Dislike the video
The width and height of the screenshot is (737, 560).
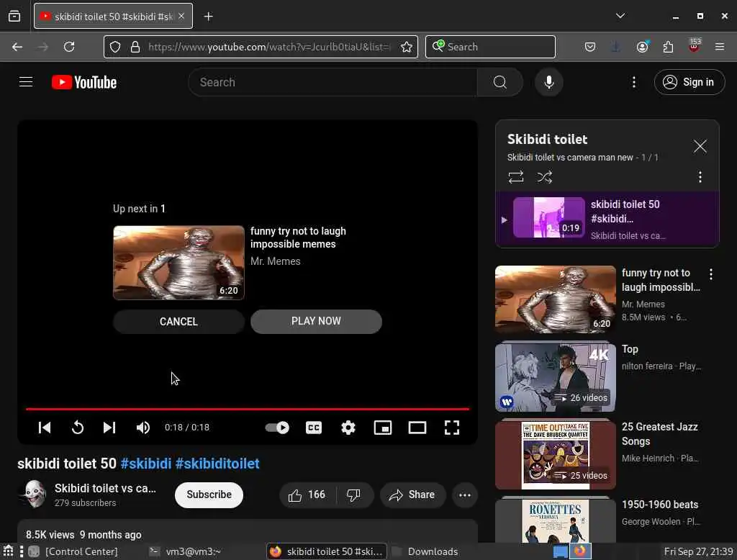point(353,494)
